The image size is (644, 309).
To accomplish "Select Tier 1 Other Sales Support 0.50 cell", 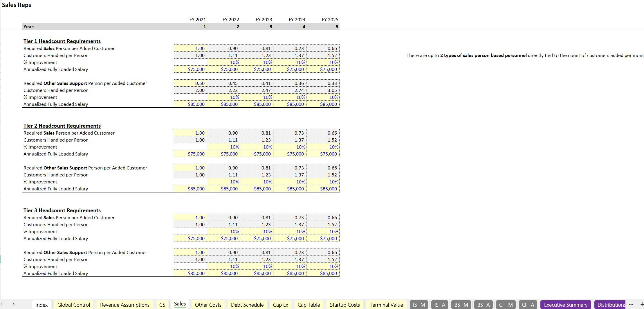I will [x=190, y=83].
